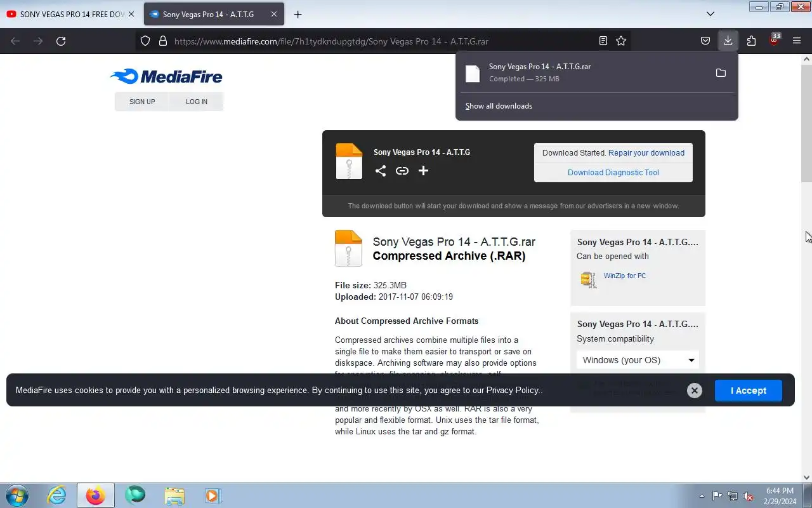Click the muted volume tray icon
This screenshot has width=812, height=508.
coord(749,496)
